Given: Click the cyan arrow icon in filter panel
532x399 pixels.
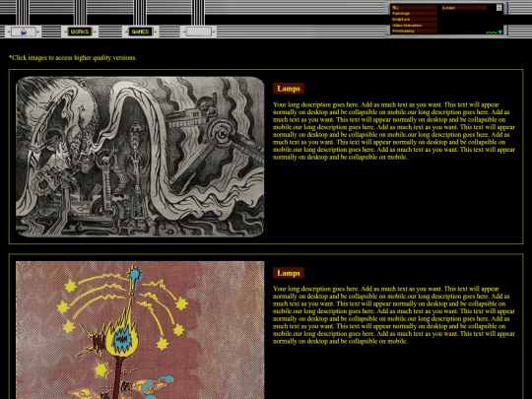Looking at the screenshot, I should point(500,32).
